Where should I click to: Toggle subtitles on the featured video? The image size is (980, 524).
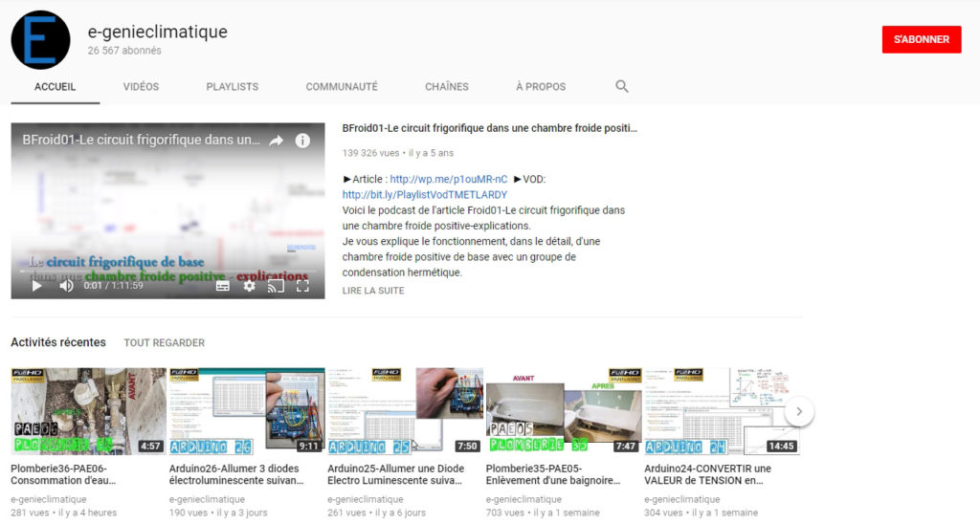222,286
